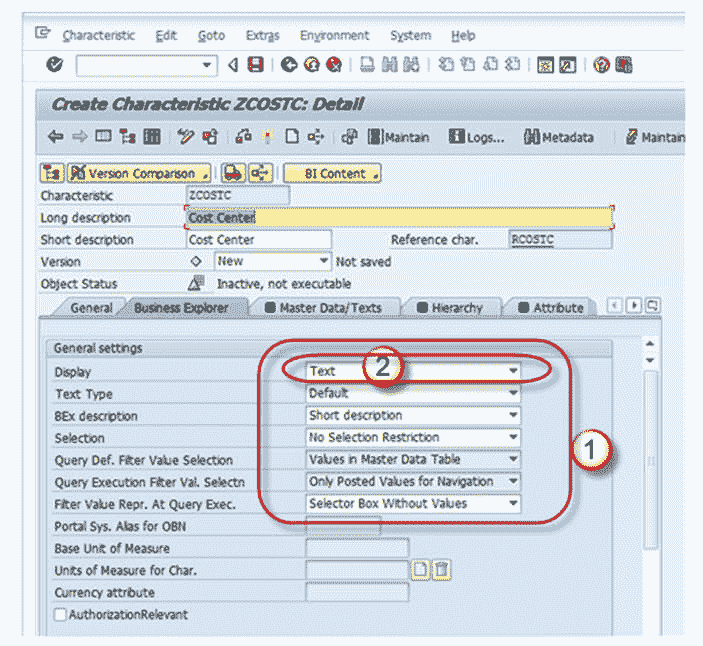
Task: Click the Find binoculars icon
Action: (x=390, y=65)
